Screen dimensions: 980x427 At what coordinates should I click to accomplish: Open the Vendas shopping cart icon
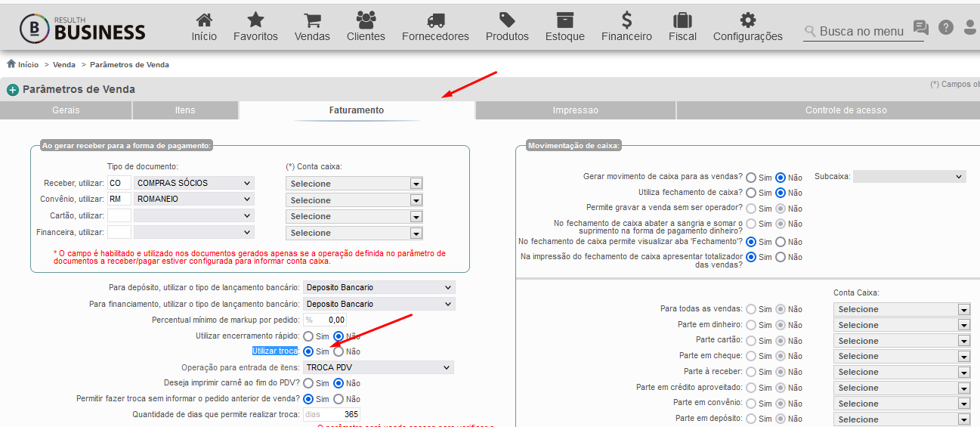tap(312, 20)
